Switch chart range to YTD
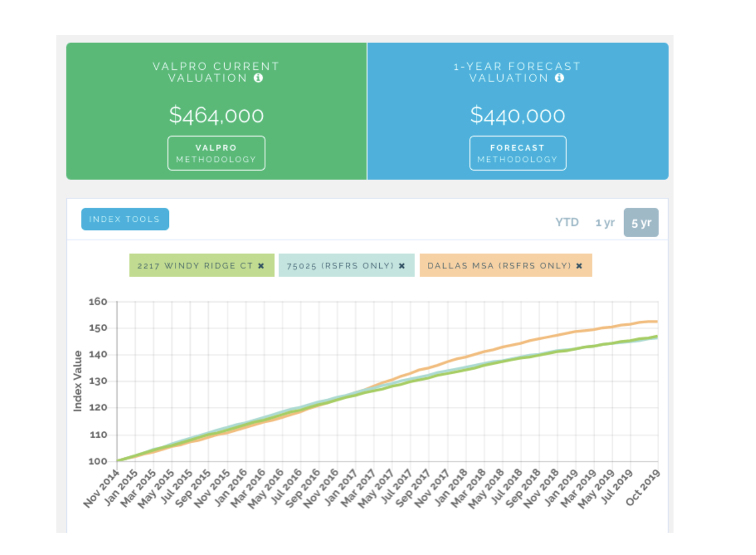Image resolution: width=756 pixels, height=555 pixels. point(567,222)
